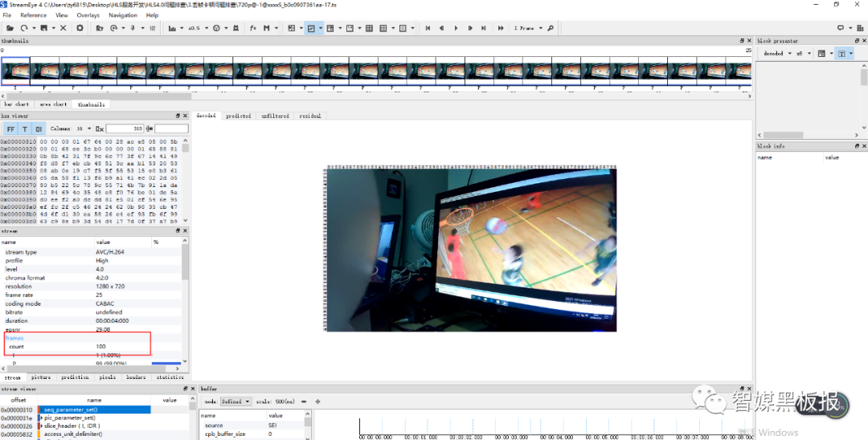Screen dimensions: 868x440
Task: Jump to first frame using playback control
Action: click(x=428, y=28)
